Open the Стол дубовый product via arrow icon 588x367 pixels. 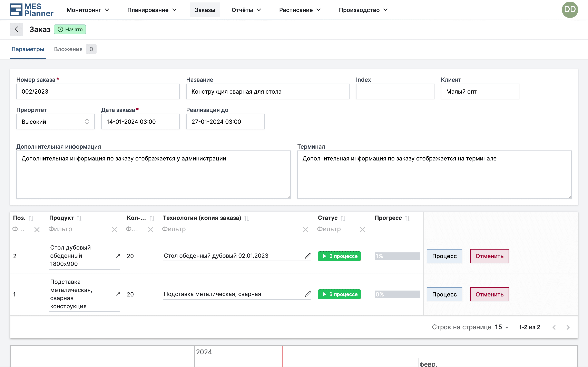point(118,256)
